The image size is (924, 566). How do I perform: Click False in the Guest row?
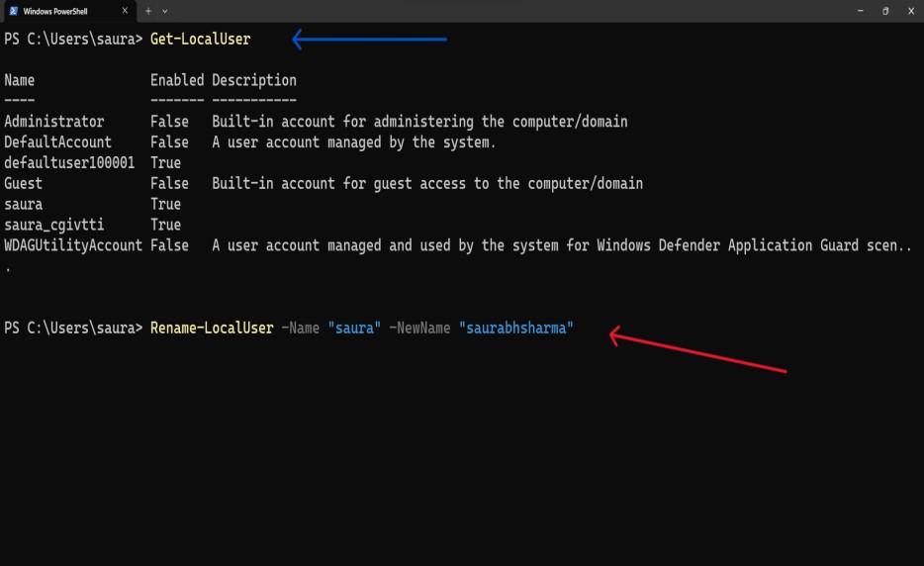point(170,183)
